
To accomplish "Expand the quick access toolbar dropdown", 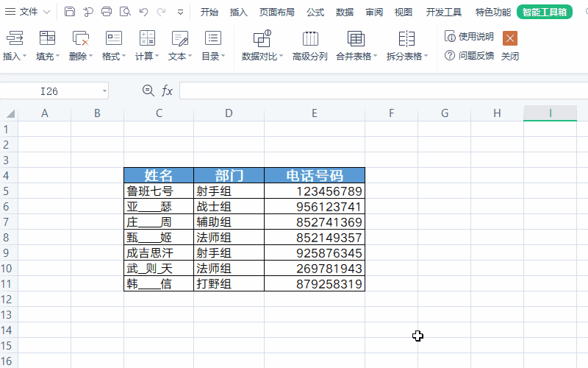I will point(180,13).
